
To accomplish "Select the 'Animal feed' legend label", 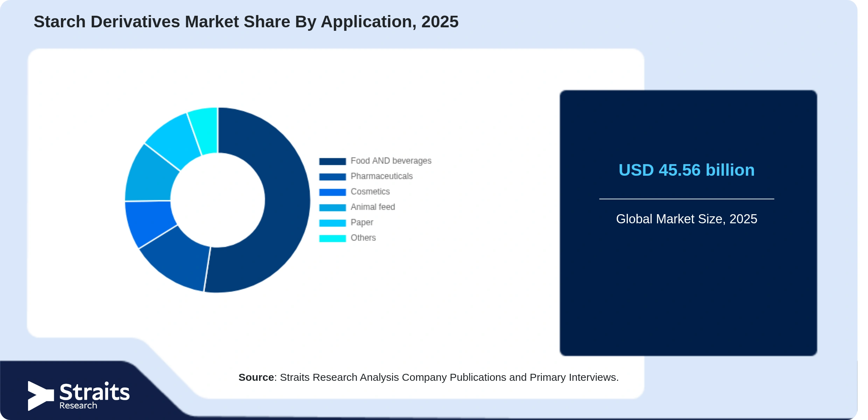I will click(373, 207).
